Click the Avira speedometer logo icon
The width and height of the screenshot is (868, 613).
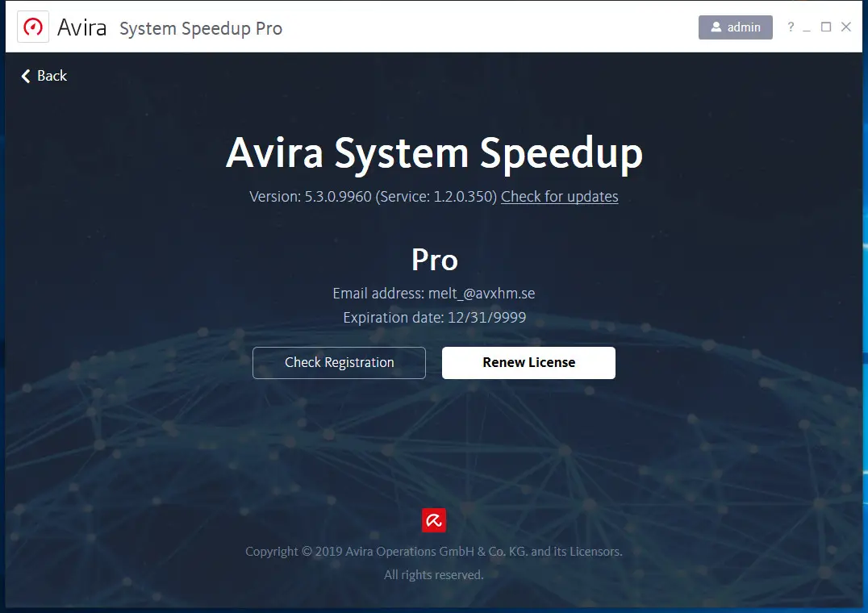point(32,27)
